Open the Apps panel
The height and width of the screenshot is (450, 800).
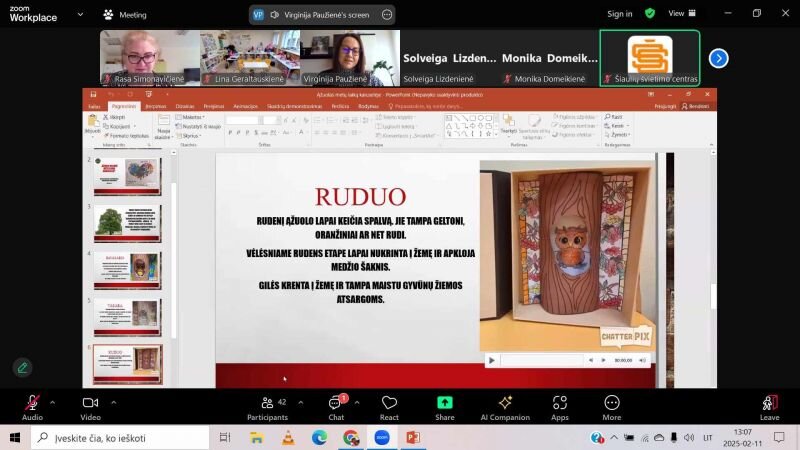560,405
